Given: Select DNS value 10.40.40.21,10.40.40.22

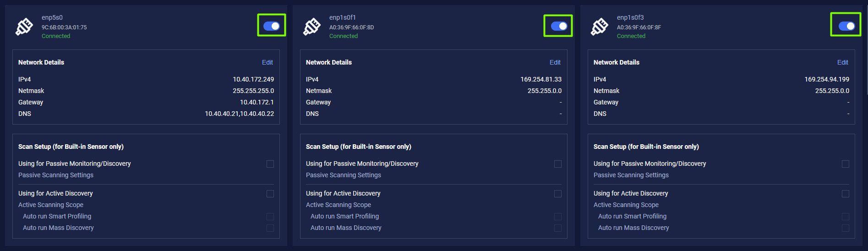Looking at the screenshot, I should pyautogui.click(x=240, y=114).
